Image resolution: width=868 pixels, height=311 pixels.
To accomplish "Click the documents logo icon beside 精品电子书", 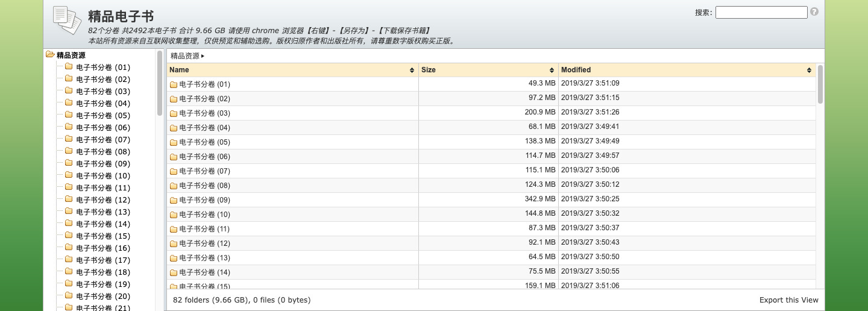I will tap(66, 20).
